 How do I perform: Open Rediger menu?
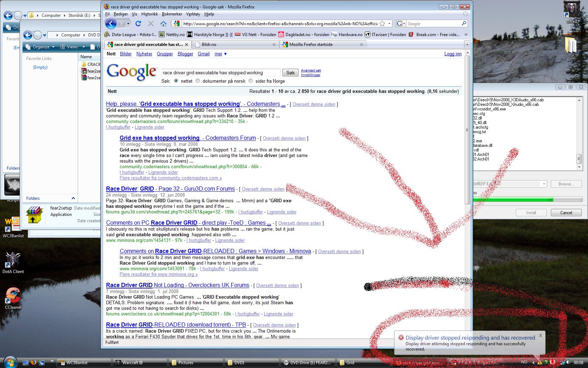tap(121, 14)
